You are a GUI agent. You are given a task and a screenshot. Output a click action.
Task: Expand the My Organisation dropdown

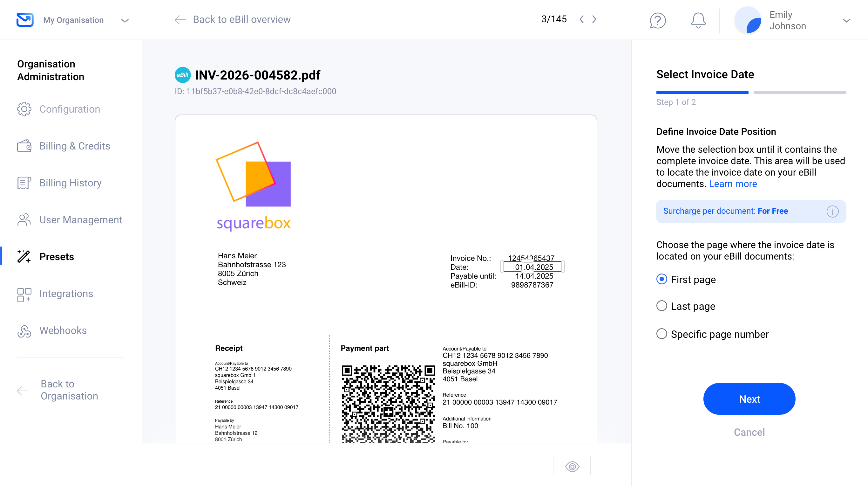[x=125, y=21]
